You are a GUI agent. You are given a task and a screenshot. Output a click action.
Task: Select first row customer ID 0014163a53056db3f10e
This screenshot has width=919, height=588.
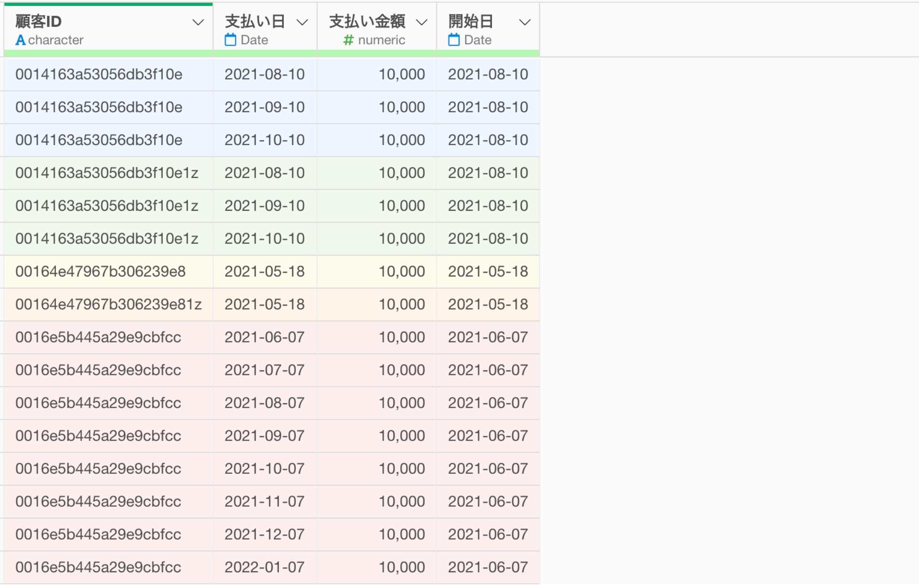[x=98, y=74]
